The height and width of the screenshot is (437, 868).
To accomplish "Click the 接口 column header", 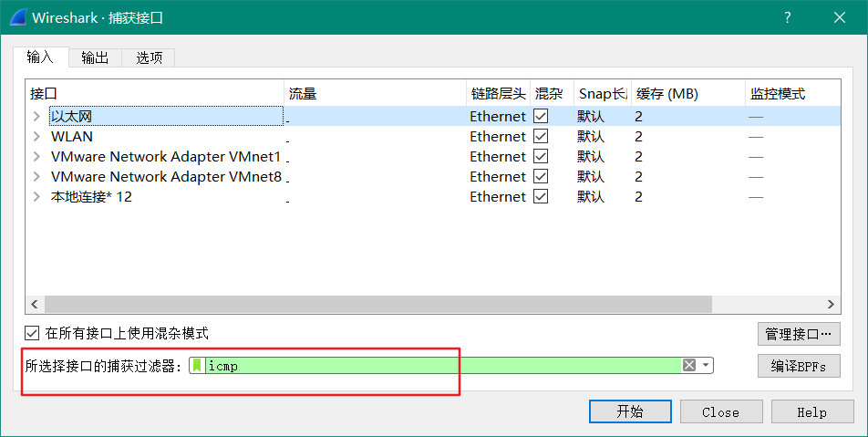I will tap(154, 94).
